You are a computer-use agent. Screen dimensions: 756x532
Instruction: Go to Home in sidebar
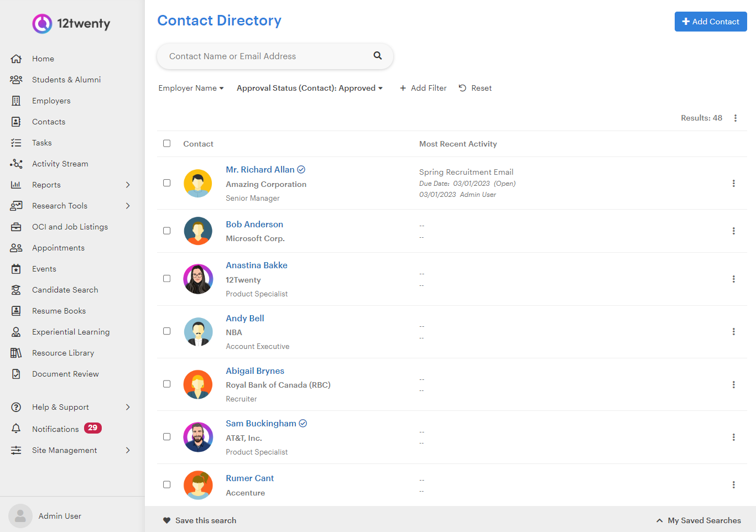pos(43,59)
